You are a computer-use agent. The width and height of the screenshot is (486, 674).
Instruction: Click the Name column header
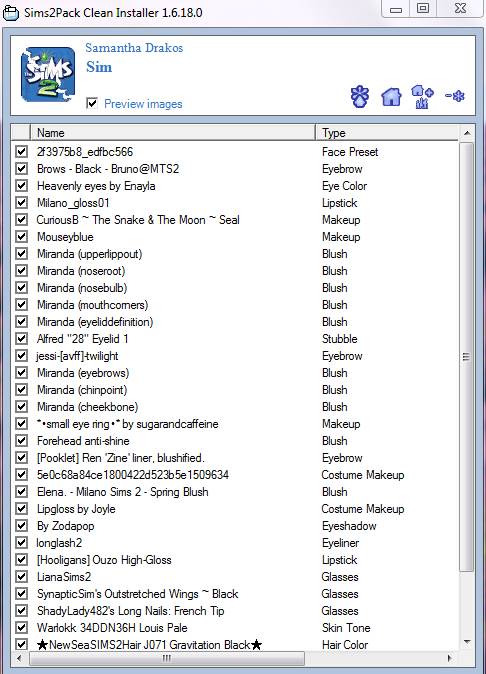pyautogui.click(x=173, y=133)
